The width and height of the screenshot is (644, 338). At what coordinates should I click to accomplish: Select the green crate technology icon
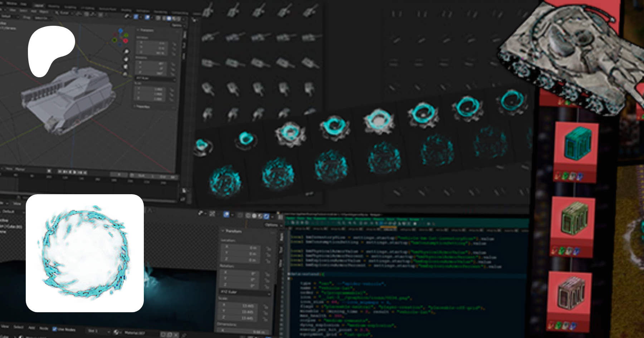[x=574, y=218]
